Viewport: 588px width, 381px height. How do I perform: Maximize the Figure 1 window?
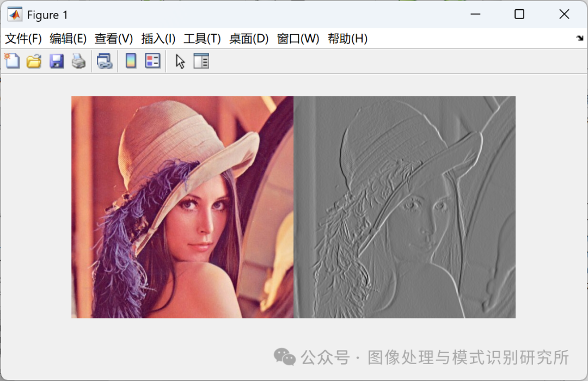click(x=519, y=14)
